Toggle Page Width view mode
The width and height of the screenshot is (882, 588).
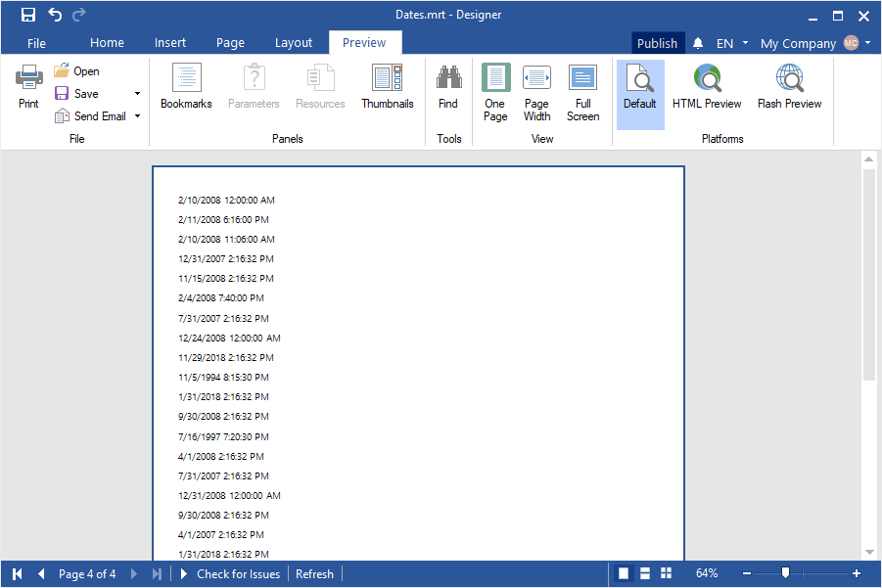coord(536,94)
